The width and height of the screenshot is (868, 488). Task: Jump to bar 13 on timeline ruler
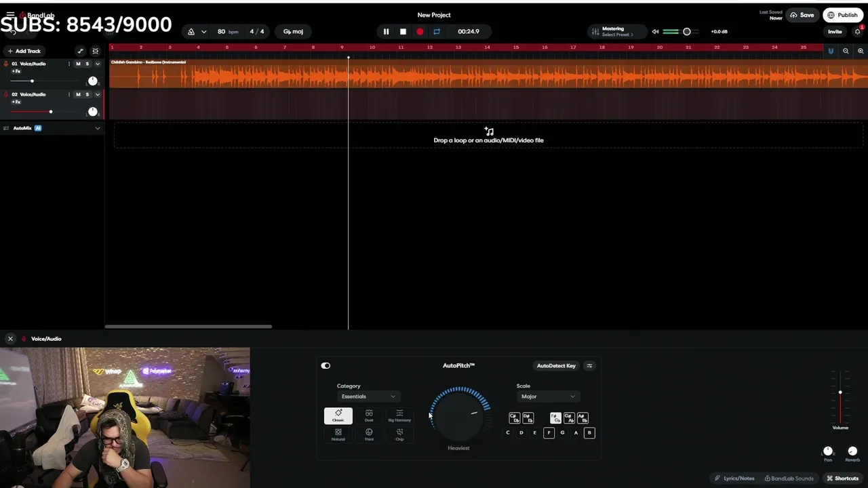tap(458, 47)
